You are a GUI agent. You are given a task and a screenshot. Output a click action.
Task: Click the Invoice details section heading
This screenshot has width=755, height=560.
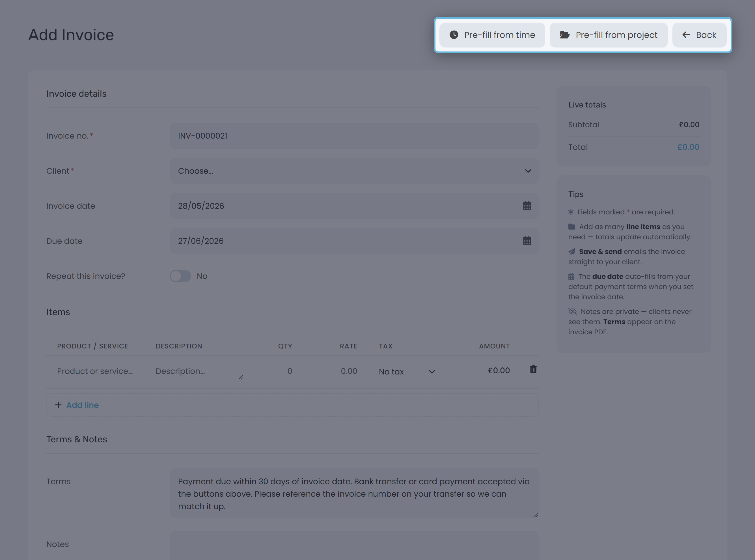tap(76, 94)
